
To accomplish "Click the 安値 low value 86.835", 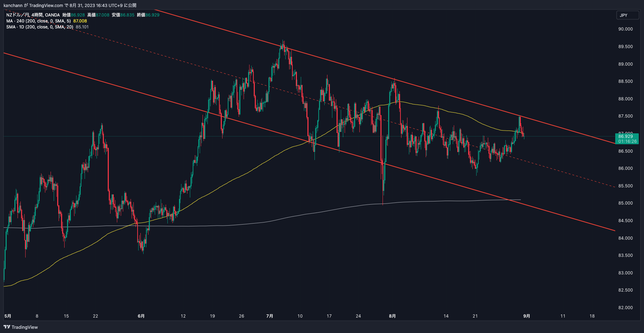I will tap(127, 15).
